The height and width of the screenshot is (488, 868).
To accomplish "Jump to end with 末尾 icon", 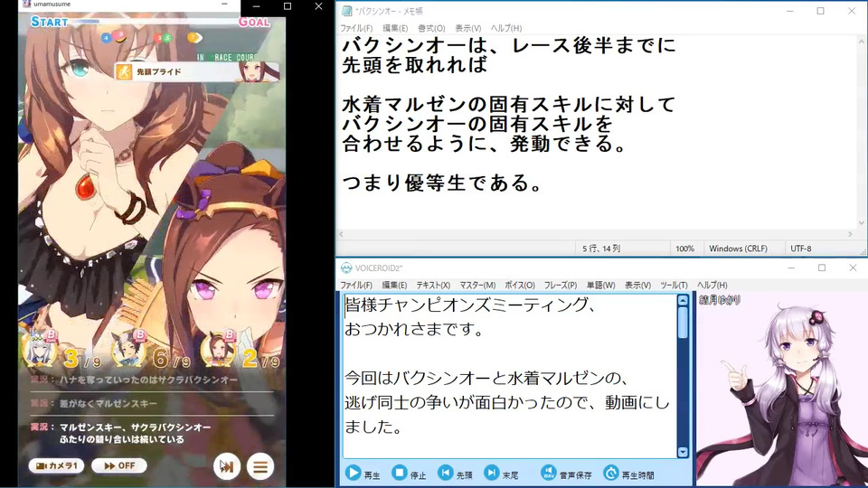I will [x=491, y=473].
